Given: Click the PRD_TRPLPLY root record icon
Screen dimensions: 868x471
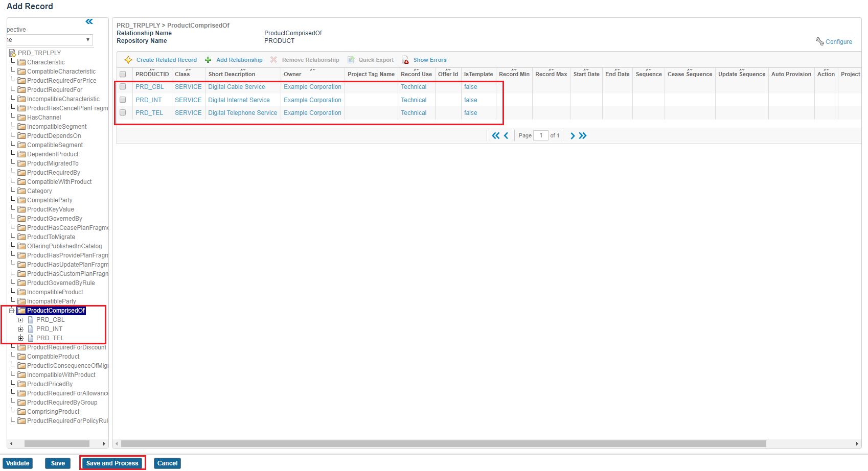Looking at the screenshot, I should (x=13, y=53).
